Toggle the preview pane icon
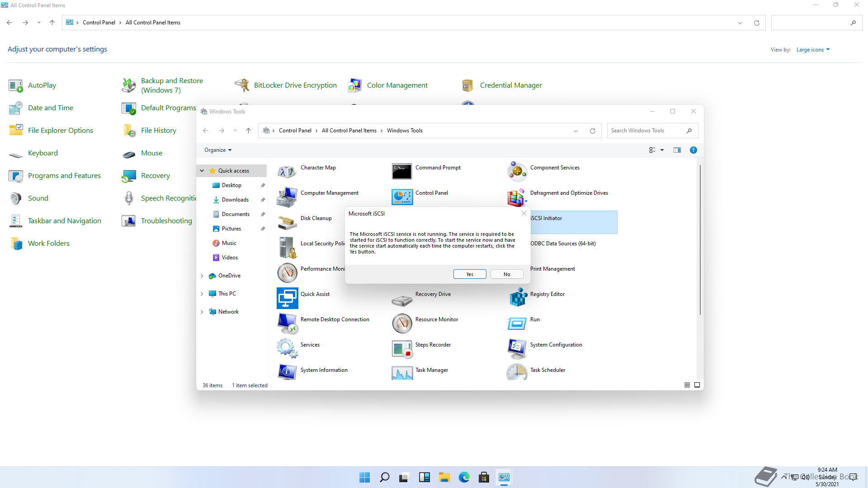The height and width of the screenshot is (488, 868). point(677,150)
